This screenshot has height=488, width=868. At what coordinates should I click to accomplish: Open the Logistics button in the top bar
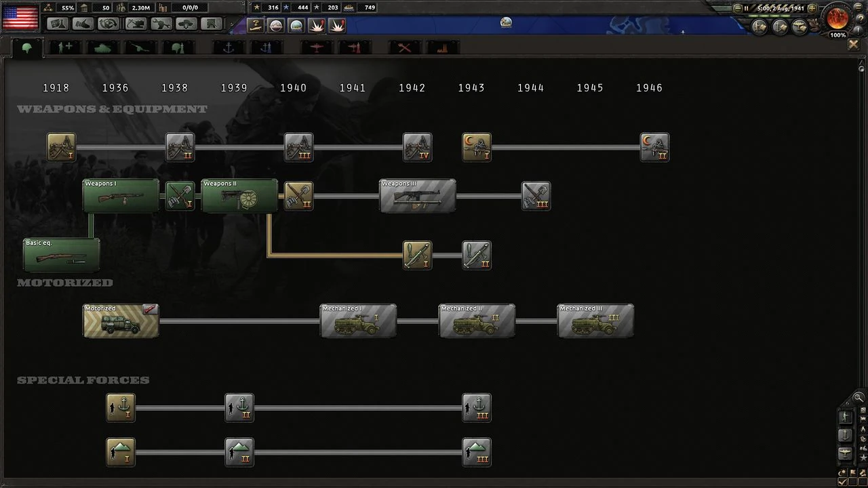pos(212,24)
